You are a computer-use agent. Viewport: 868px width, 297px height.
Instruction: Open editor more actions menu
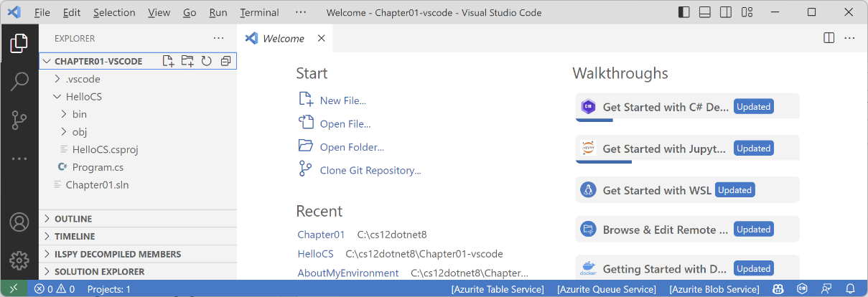pos(849,38)
